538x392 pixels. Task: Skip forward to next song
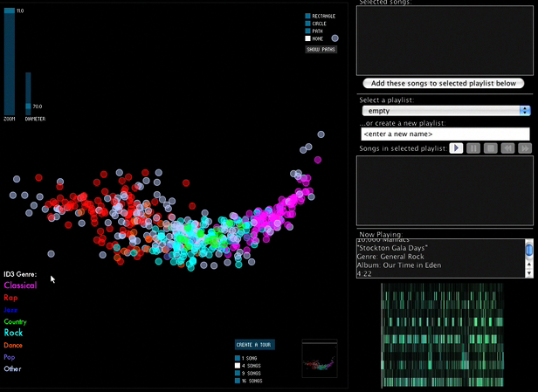[x=525, y=148]
